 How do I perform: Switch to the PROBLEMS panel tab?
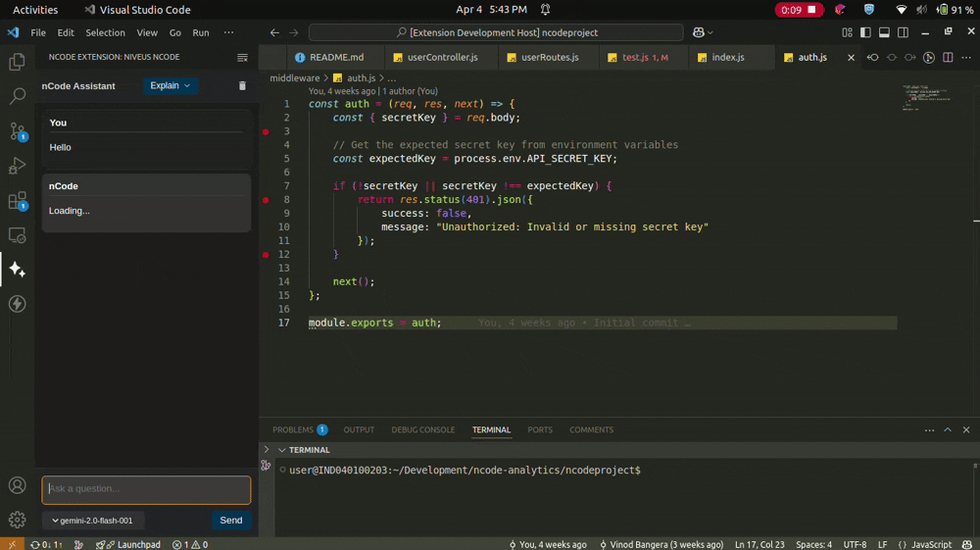[x=299, y=430]
